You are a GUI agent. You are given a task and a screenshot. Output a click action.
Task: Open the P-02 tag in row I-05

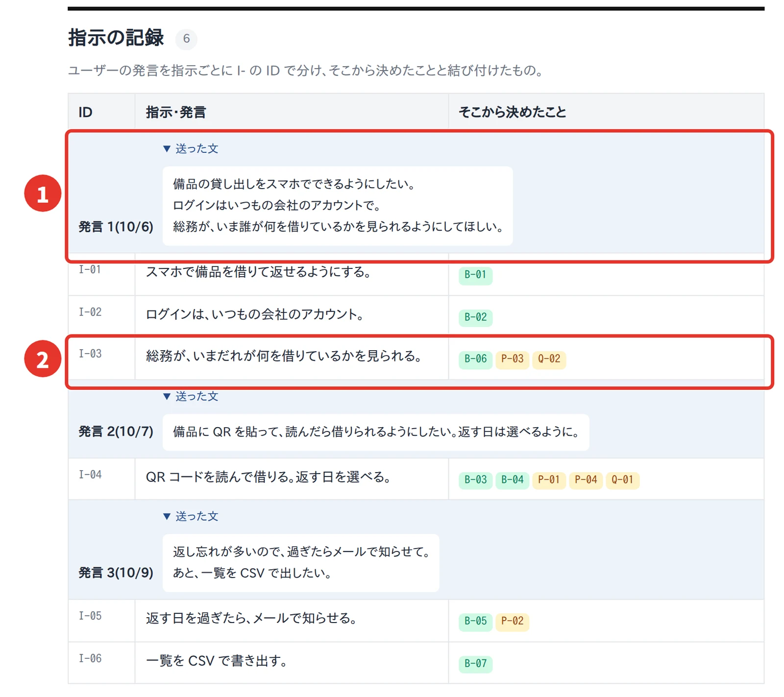click(x=512, y=621)
